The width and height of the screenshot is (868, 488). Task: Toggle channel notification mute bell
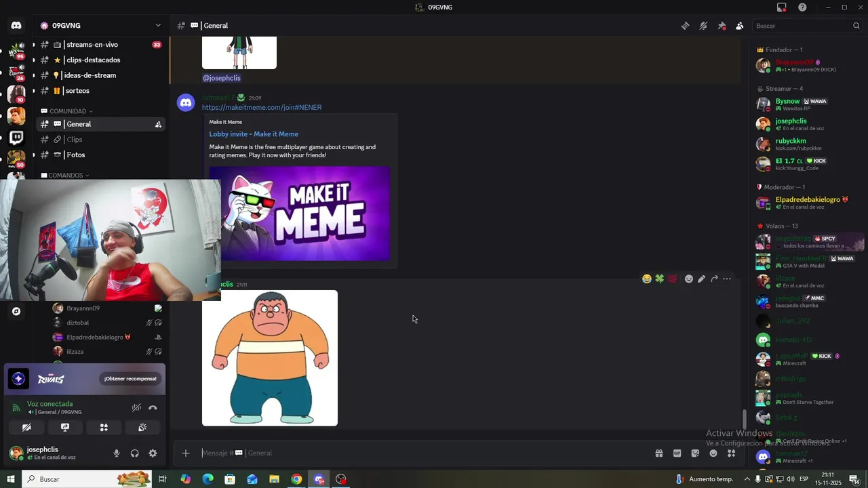tap(703, 26)
